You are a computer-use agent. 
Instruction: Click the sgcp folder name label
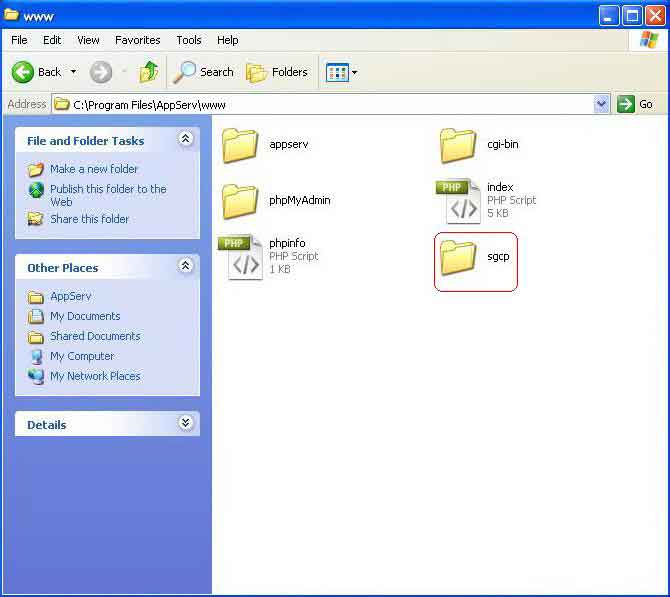pos(498,256)
